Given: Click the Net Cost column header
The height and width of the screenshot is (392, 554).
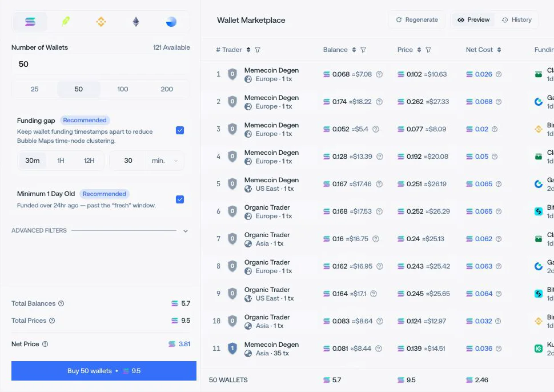Looking at the screenshot, I should point(479,50).
